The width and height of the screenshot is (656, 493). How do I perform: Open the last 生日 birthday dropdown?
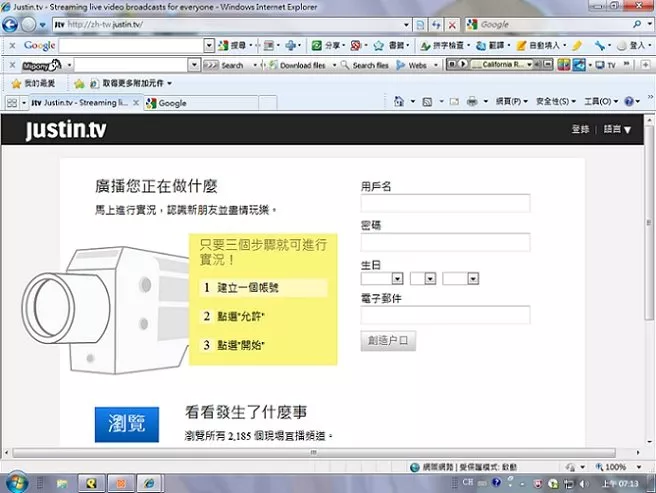[473, 278]
